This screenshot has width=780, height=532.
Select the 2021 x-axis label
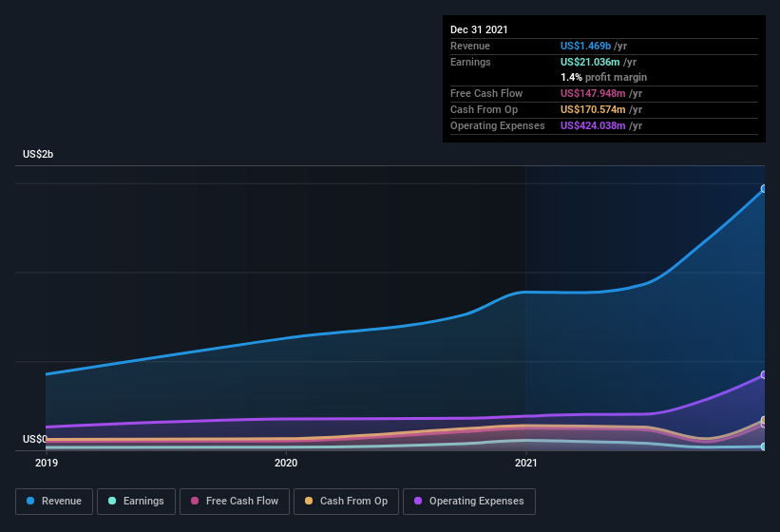(525, 463)
